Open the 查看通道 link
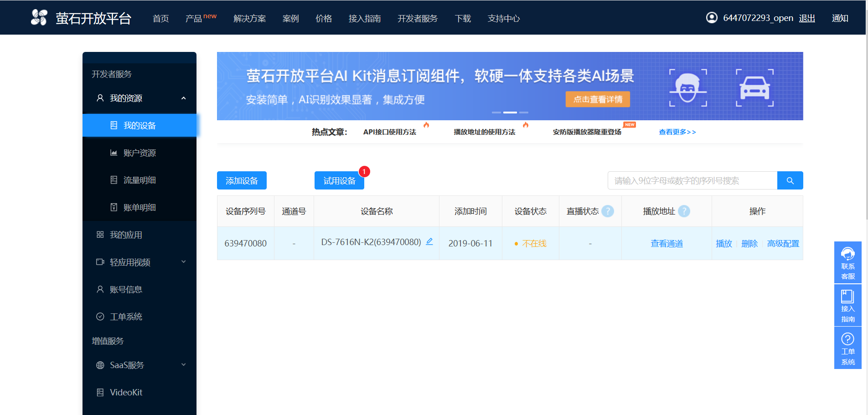The height and width of the screenshot is (415, 868). (x=666, y=243)
